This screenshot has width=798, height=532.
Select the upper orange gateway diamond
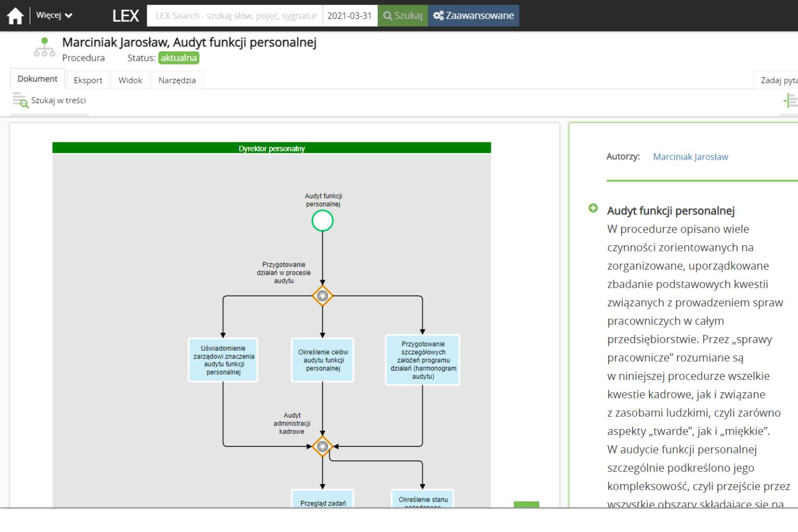point(322,296)
